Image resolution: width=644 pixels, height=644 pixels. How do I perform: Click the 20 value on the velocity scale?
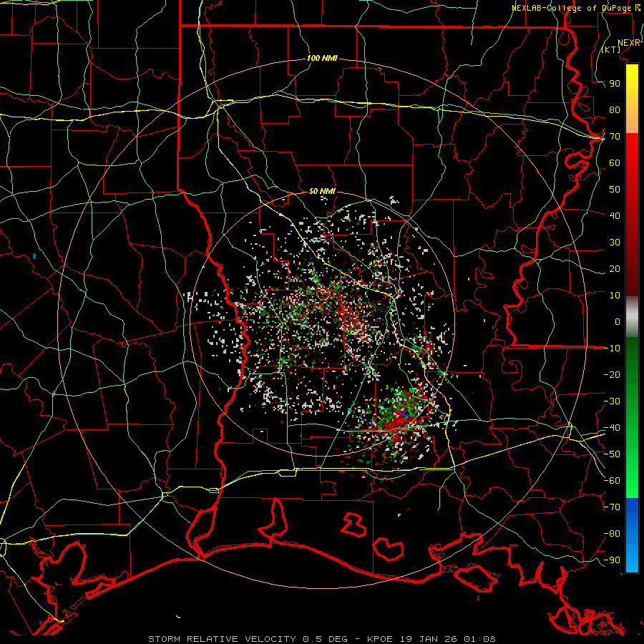click(615, 269)
